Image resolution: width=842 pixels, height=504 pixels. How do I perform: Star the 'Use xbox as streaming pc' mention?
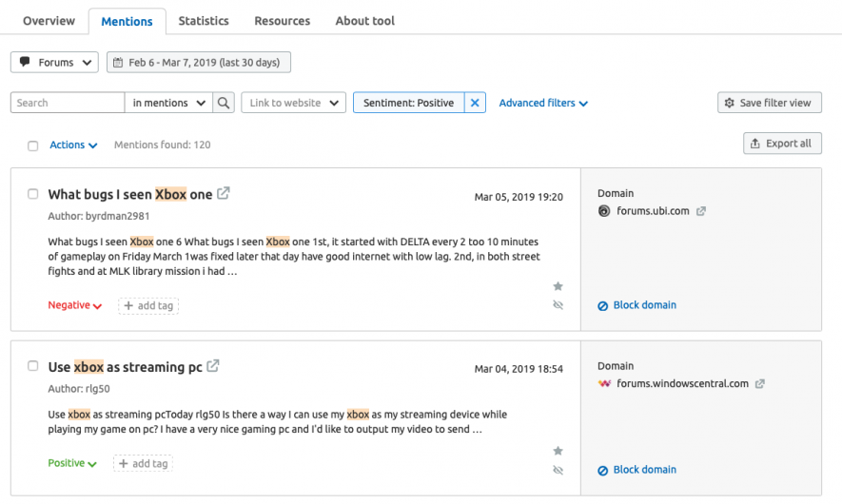coord(558,451)
